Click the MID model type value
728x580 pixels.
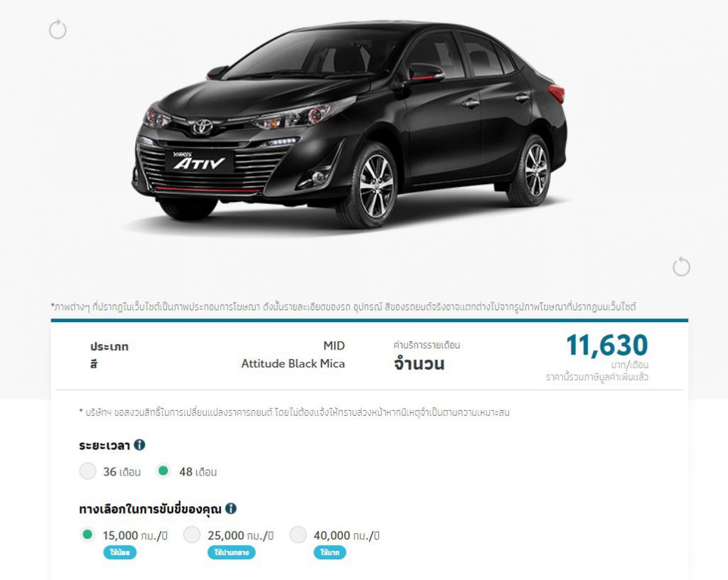tap(334, 345)
